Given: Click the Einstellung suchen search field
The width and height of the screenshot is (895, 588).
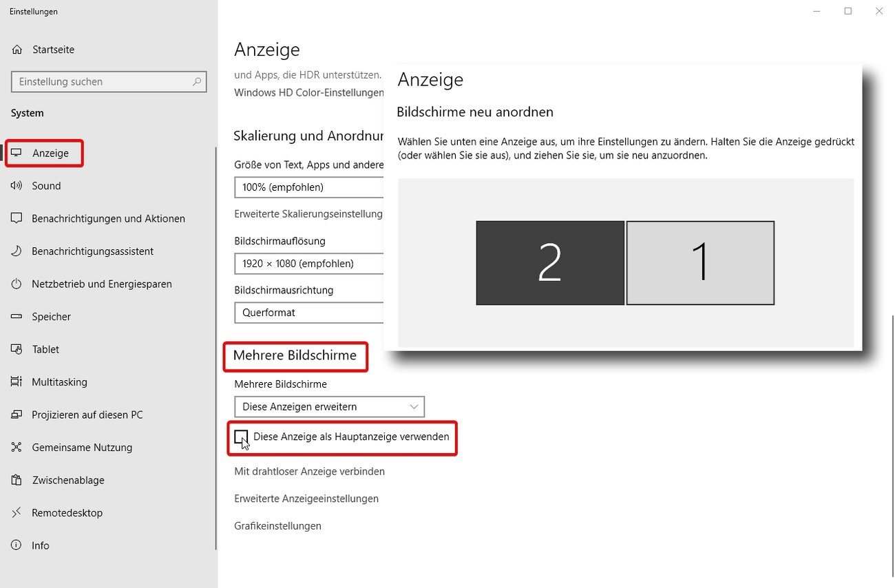Looking at the screenshot, I should pyautogui.click(x=108, y=81).
